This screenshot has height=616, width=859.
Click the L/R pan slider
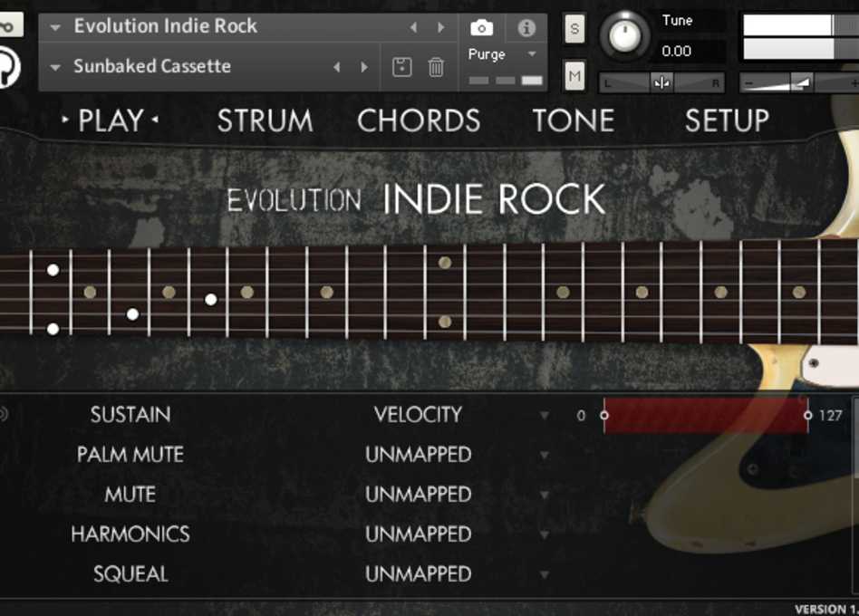point(661,83)
